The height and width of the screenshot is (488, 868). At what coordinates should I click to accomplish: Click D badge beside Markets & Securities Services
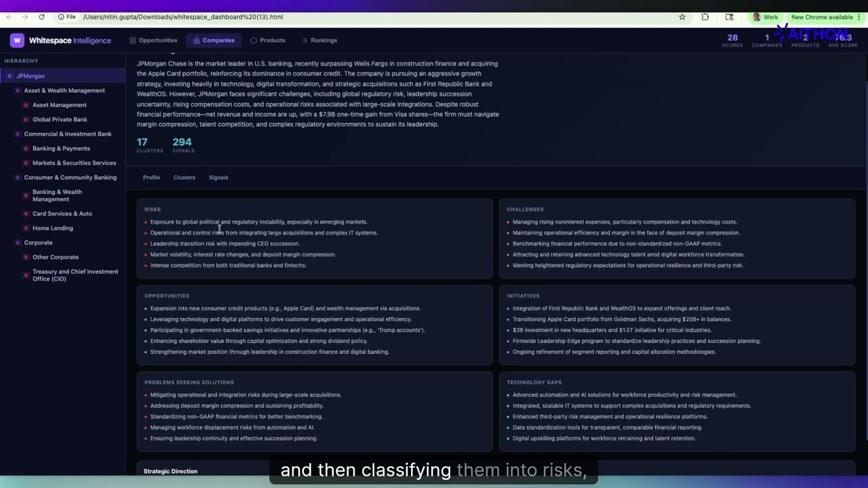(26, 163)
